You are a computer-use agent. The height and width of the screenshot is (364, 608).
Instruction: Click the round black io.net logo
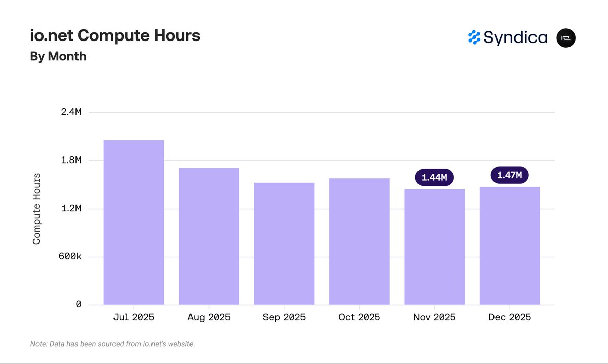[566, 38]
